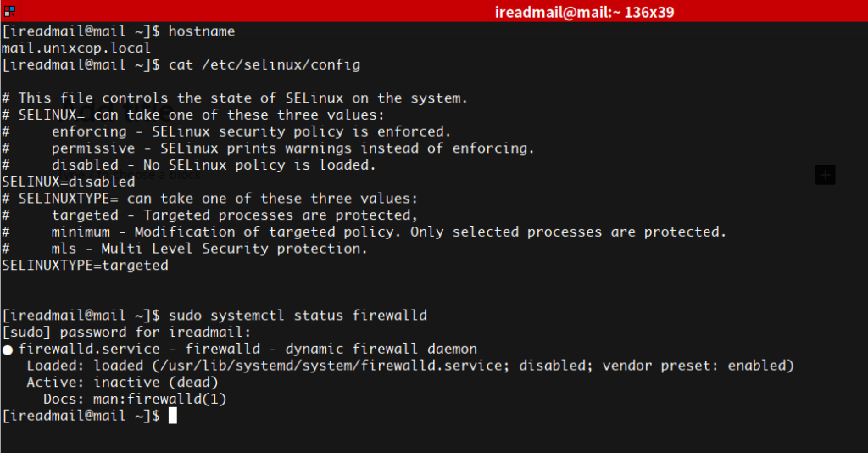Click the Active: inactive (dead) status line
868x453 pixels.
tap(122, 382)
